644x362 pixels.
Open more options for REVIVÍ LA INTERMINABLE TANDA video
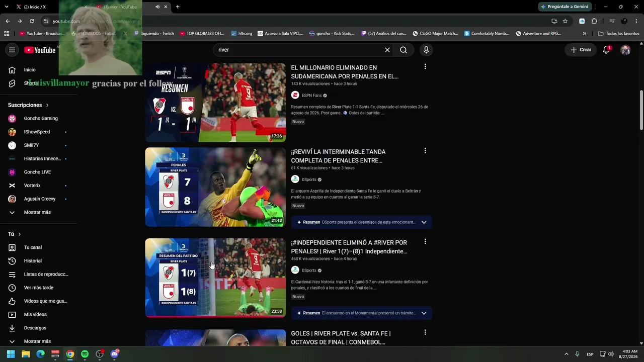tap(425, 150)
